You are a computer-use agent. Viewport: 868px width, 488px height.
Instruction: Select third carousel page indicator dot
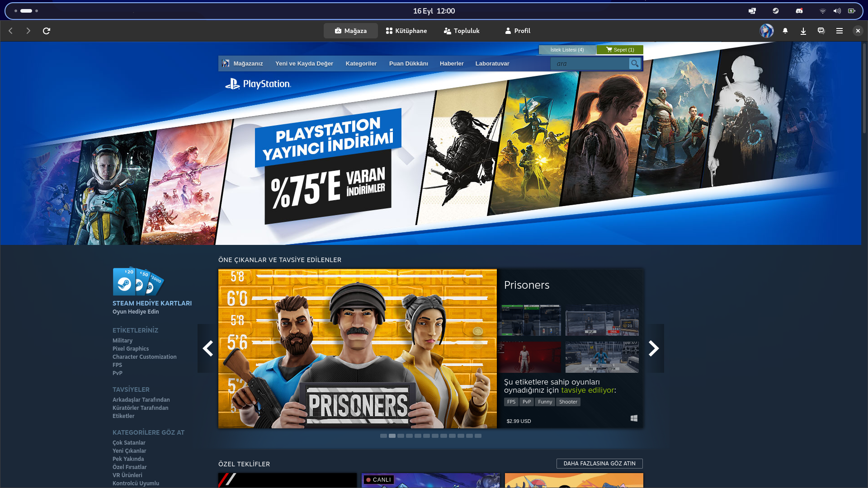point(401,436)
